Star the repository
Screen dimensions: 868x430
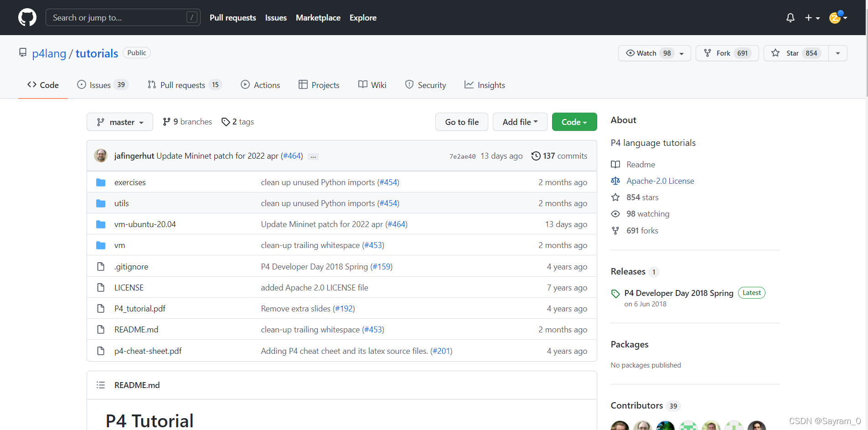click(796, 53)
